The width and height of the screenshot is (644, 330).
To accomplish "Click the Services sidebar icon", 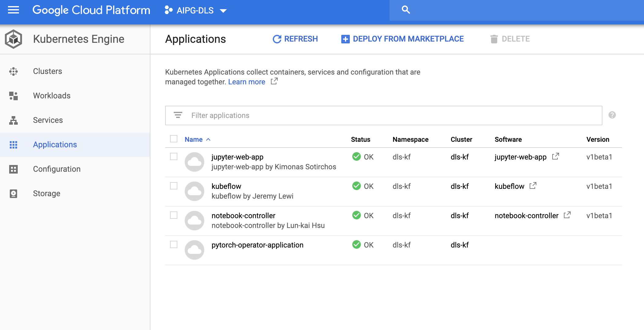I will point(13,120).
